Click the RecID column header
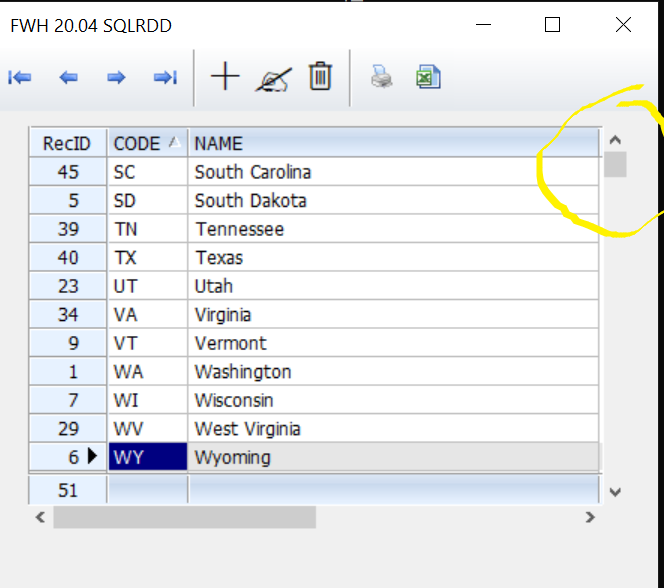Screen dimensions: 664x588 68,143
